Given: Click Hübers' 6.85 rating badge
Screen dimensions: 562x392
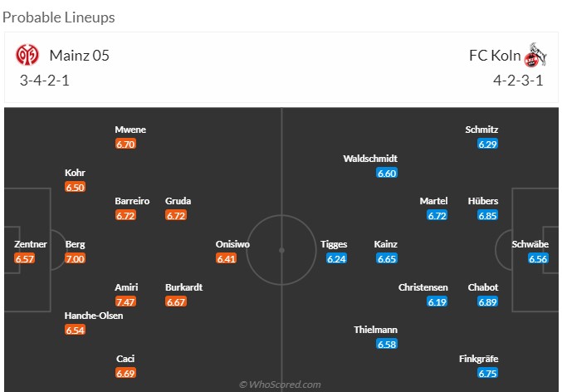Looking at the screenshot, I should coord(487,216).
